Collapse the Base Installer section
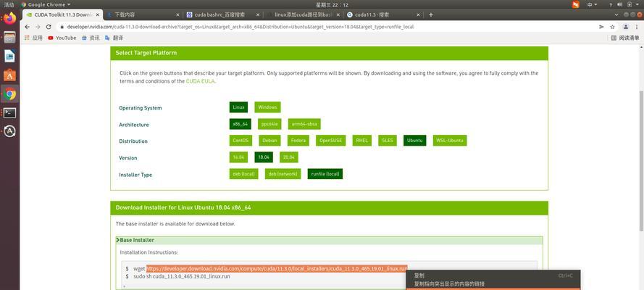 329,240
